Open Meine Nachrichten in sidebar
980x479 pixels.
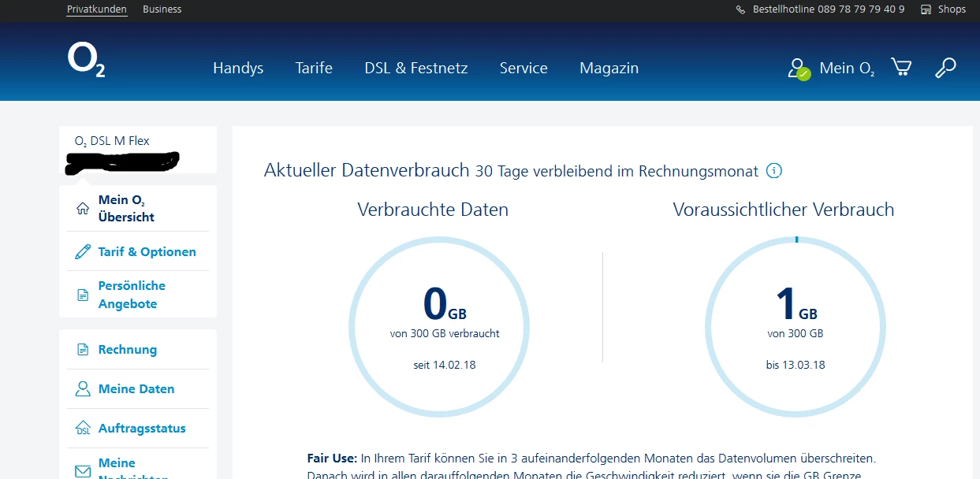133,470
